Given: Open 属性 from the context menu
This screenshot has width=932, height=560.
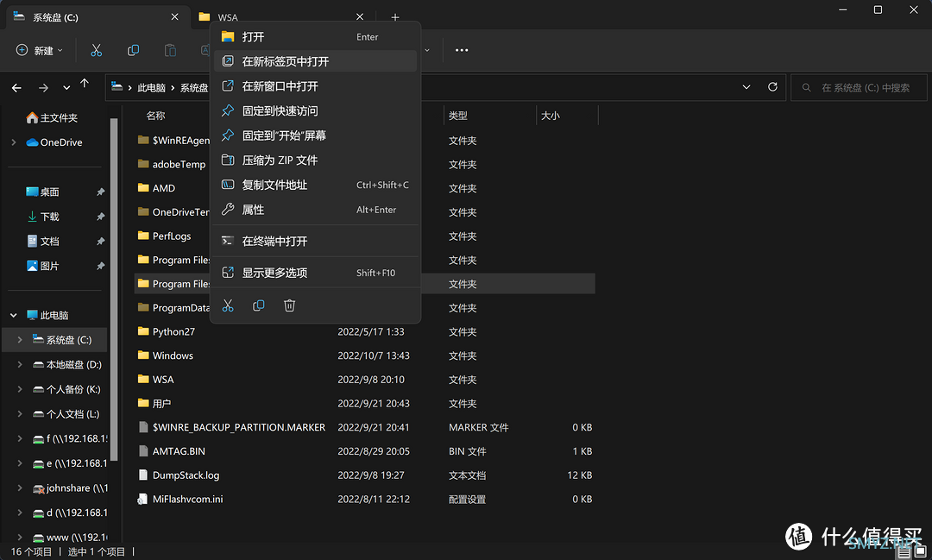Looking at the screenshot, I should pyautogui.click(x=315, y=210).
